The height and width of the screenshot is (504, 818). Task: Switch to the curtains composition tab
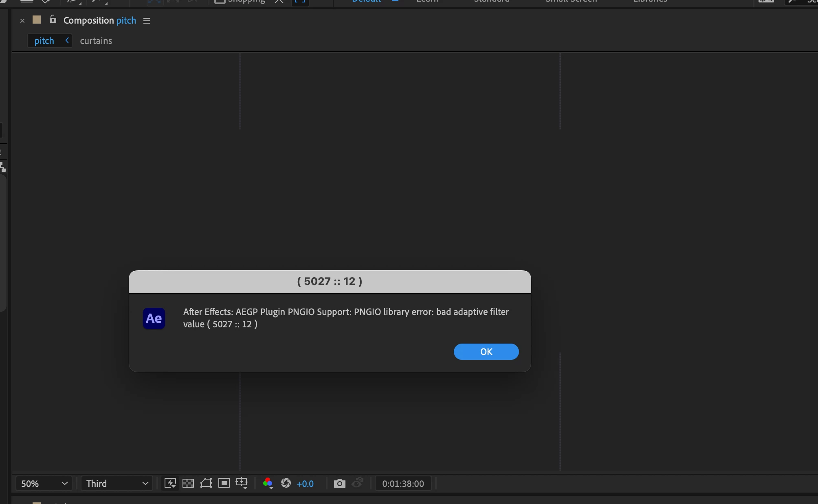[x=96, y=41]
